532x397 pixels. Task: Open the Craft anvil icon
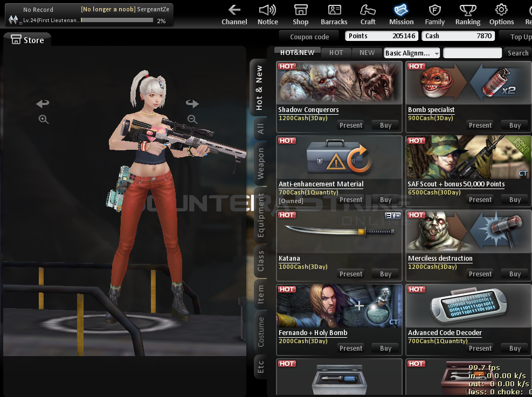368,10
